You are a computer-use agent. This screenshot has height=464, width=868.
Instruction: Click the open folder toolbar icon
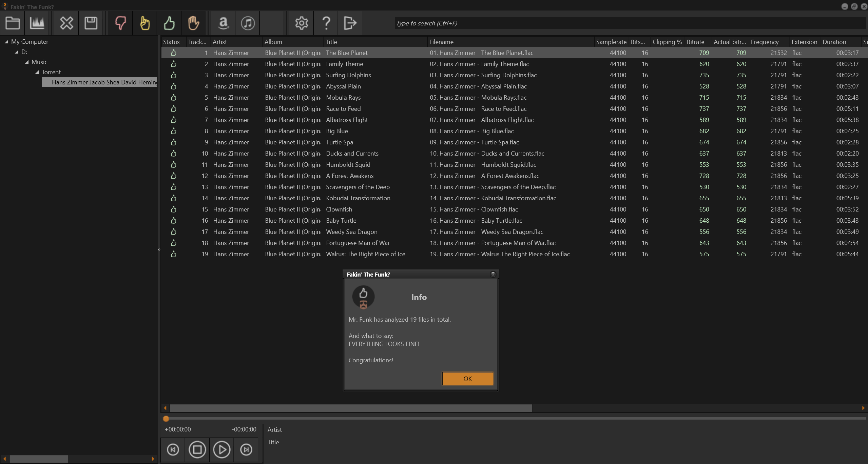13,23
